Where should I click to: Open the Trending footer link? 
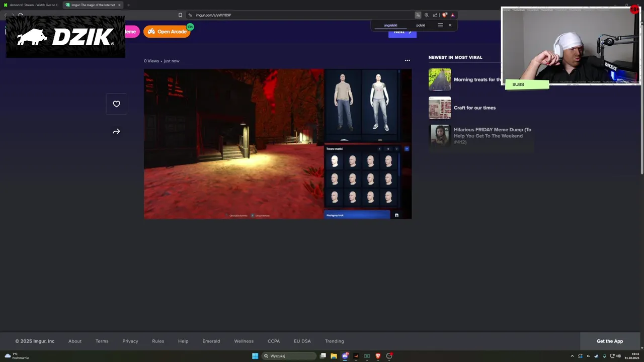[335, 341]
